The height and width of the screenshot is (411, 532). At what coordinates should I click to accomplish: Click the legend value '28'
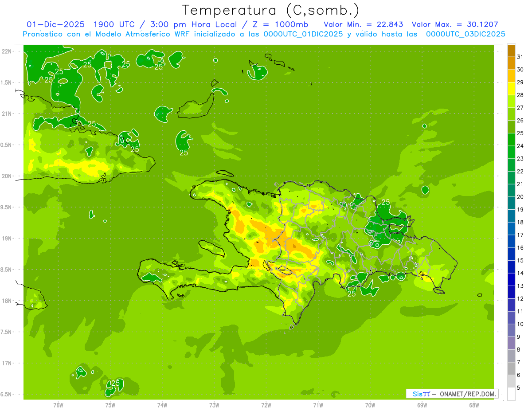coord(520,95)
